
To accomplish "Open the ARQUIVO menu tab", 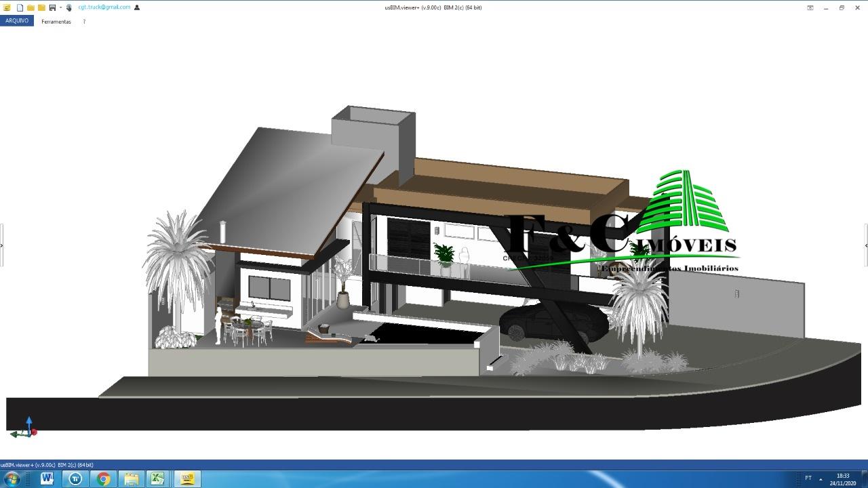I will click(17, 21).
